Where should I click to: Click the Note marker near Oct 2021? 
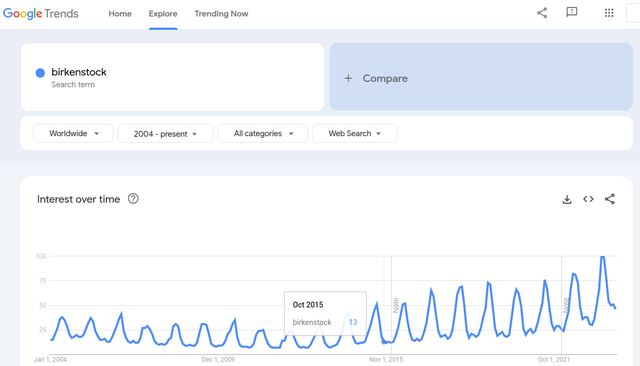(x=566, y=305)
